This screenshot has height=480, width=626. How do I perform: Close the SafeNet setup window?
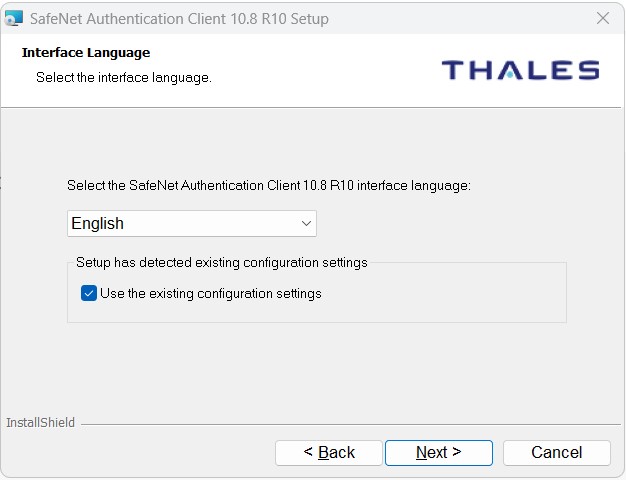[x=603, y=18]
